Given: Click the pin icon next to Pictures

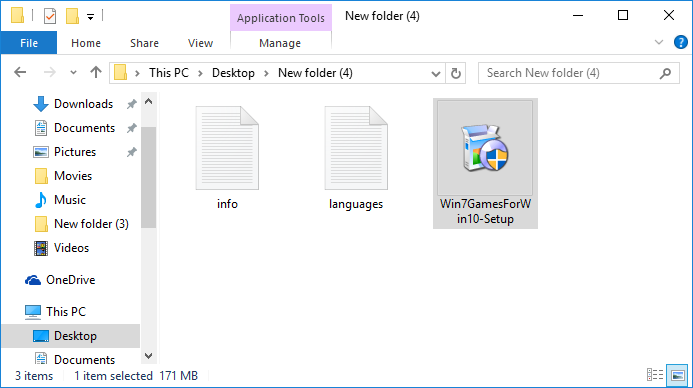Looking at the screenshot, I should pos(131,152).
